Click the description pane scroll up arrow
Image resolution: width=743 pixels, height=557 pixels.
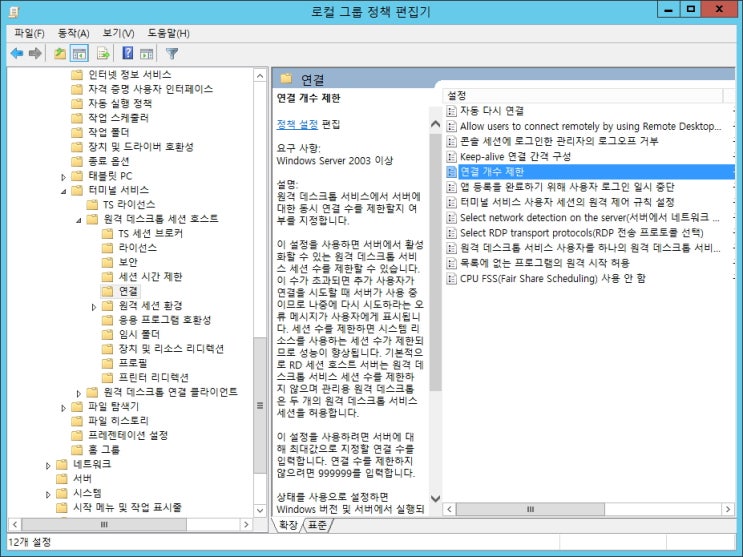435,125
